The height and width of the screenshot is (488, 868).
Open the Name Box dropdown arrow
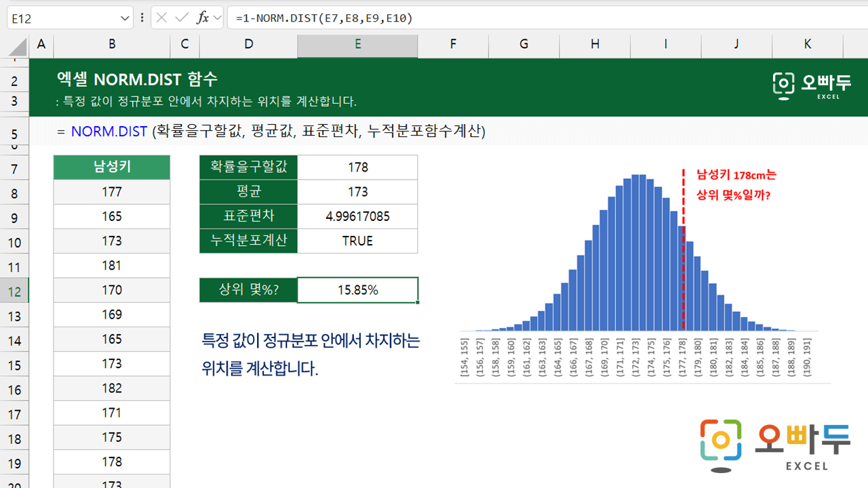(x=125, y=18)
